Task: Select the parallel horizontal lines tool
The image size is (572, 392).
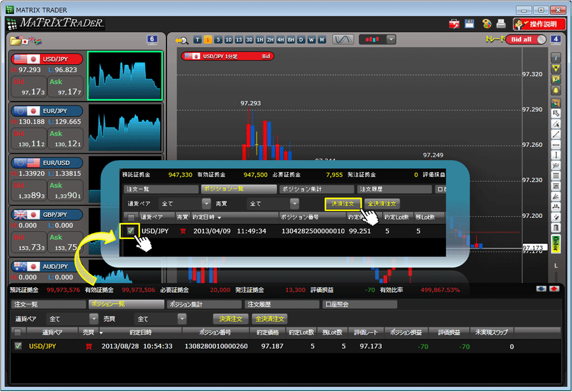Action: pos(555,176)
